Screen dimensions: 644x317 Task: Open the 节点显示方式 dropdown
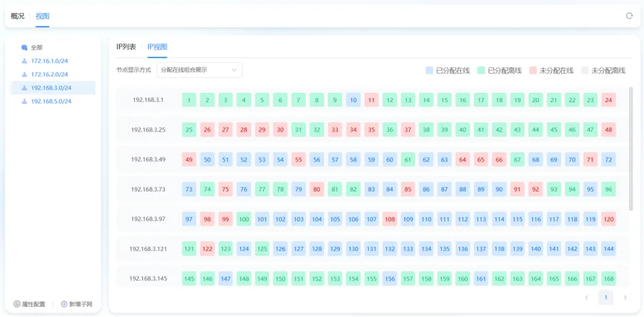click(199, 70)
